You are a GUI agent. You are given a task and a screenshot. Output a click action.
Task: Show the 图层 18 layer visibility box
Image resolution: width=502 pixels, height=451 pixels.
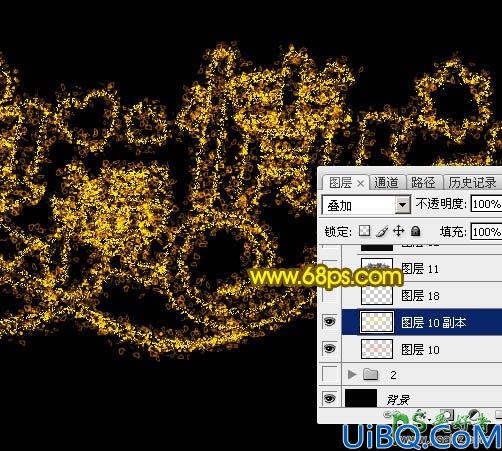tap(330, 295)
